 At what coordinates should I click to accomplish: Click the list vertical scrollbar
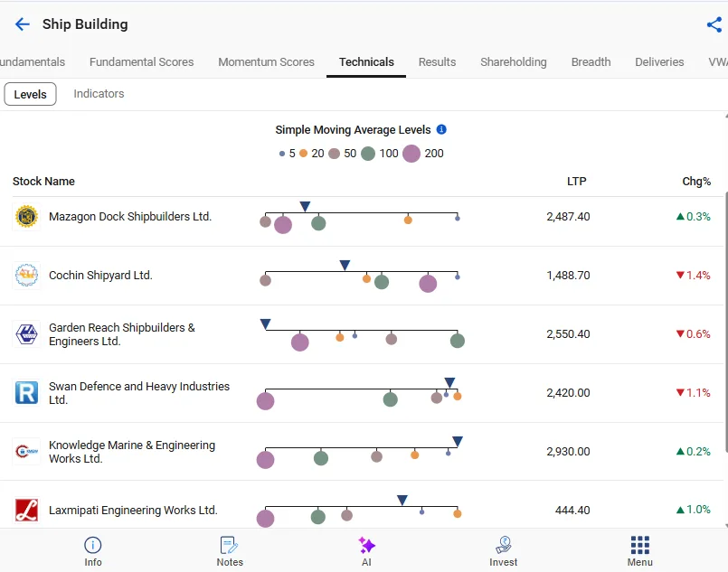[725, 320]
